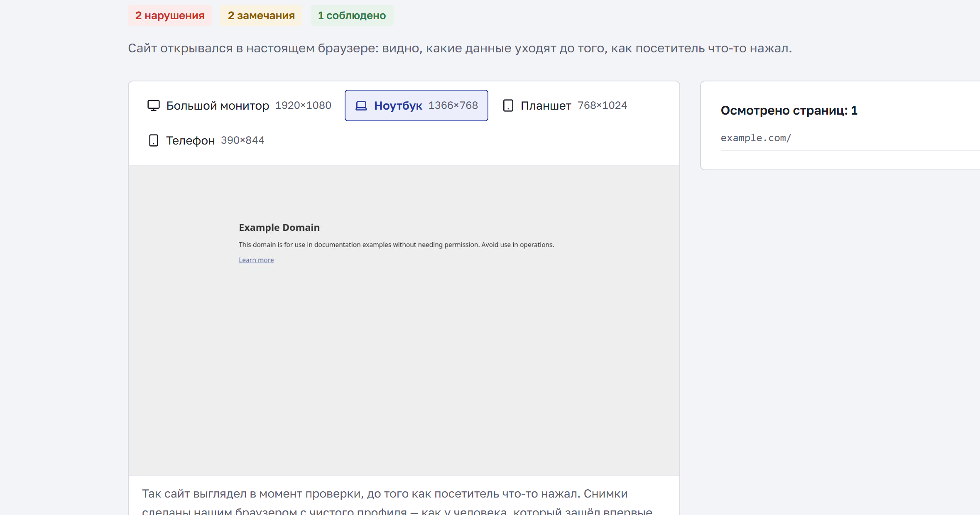Click the monitor icon for Большой монитор
The height and width of the screenshot is (515, 980).
pyautogui.click(x=153, y=105)
